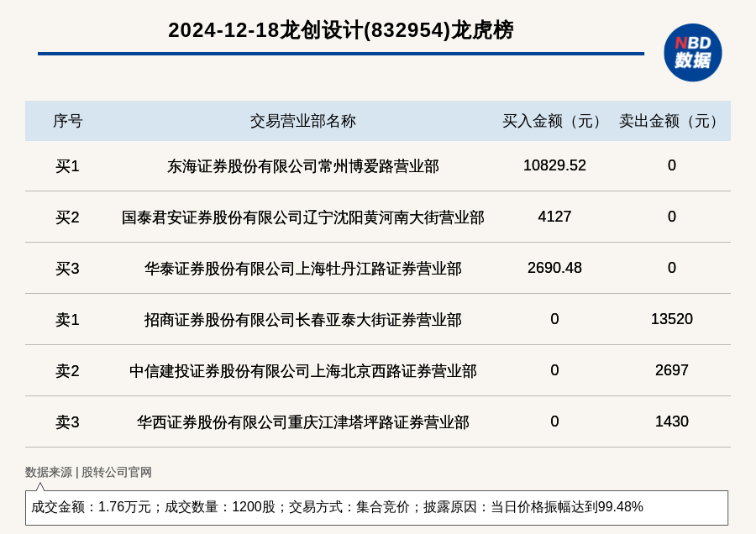This screenshot has height=534, width=756.
Task: Click the sell amount 0 in 买1 row
Action: coord(672,165)
